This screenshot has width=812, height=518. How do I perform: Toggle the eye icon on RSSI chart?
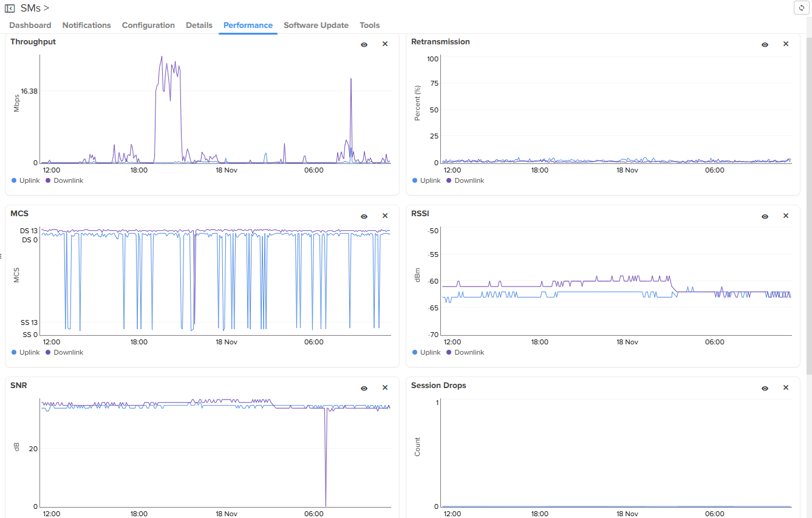765,216
